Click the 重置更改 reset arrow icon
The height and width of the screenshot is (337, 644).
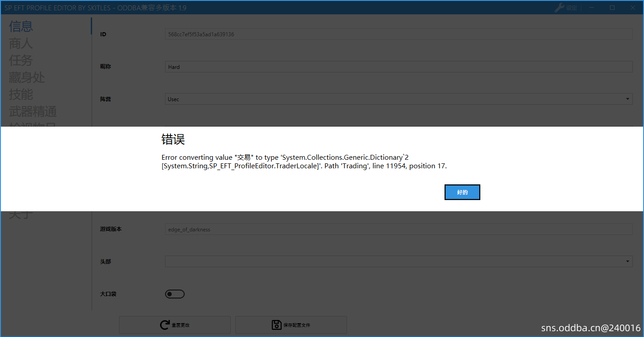click(165, 325)
